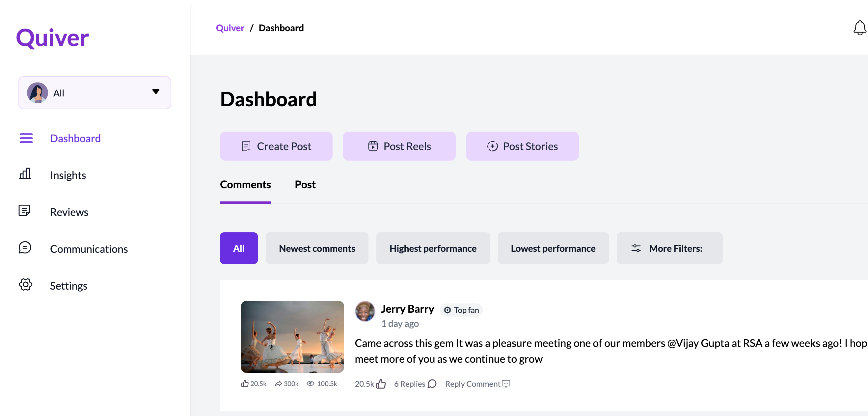Viewport: 868px width, 416px height.
Task: Click the Dashboard page heading
Action: [x=268, y=99]
